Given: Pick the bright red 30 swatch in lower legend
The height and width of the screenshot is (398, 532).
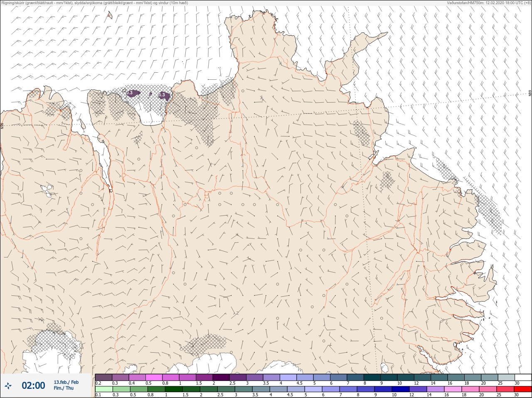Looking at the screenshot, I should coord(523,389).
